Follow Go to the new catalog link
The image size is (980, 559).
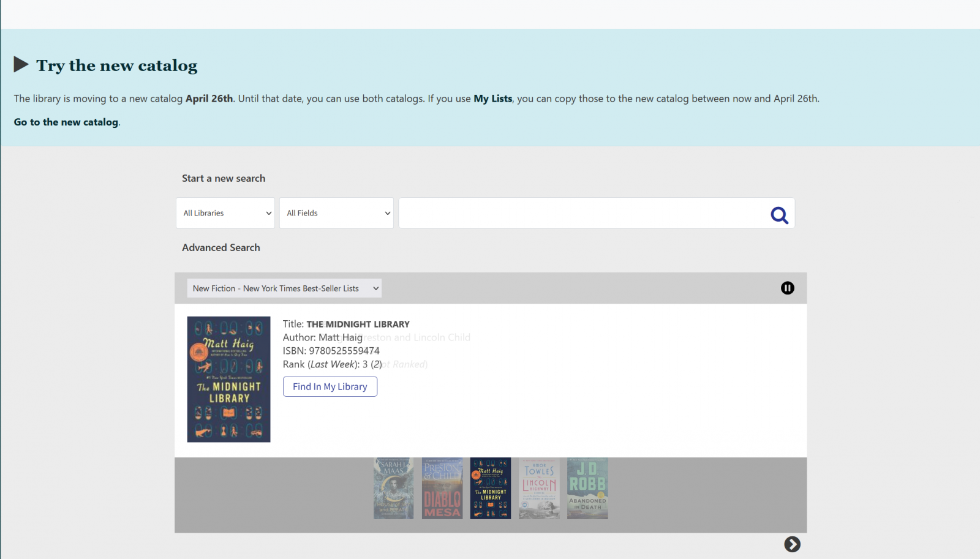tap(66, 122)
